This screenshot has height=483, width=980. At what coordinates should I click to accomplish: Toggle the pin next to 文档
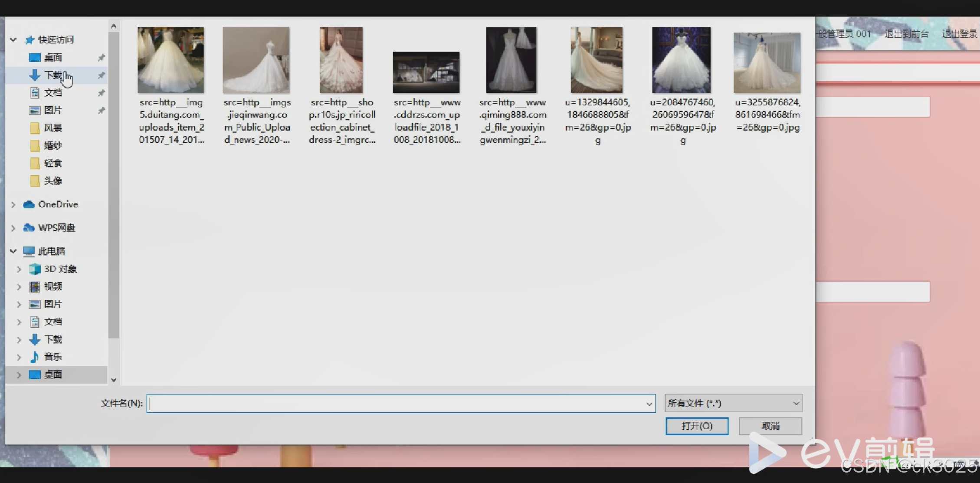(101, 93)
